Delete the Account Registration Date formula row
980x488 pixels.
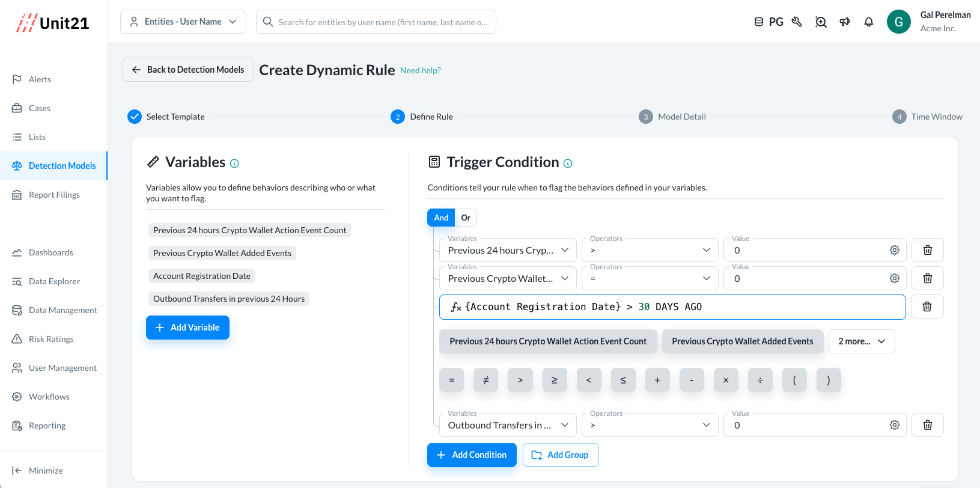click(927, 307)
